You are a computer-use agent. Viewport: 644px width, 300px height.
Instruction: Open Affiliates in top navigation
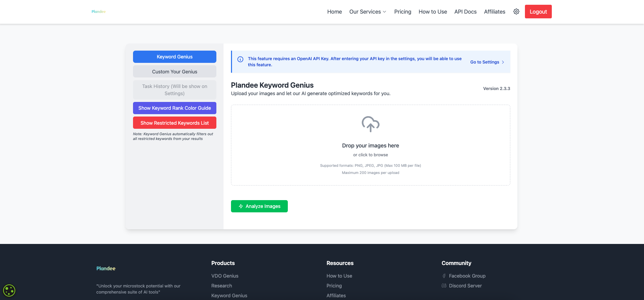pos(494,12)
